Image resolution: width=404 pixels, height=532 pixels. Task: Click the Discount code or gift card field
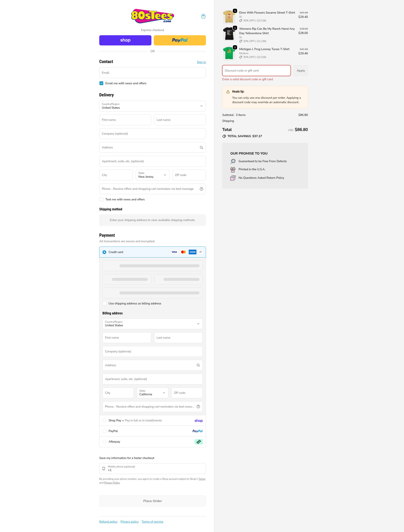(256, 70)
